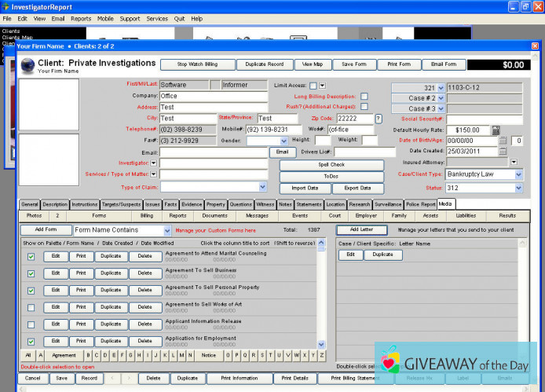Expand the Case/Client Type dropdown
The image size is (545, 392).
tap(518, 174)
